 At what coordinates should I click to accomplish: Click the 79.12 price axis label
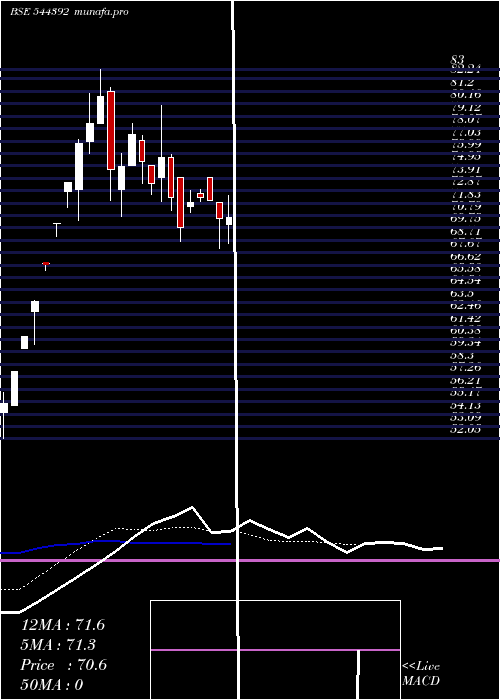coord(465,108)
